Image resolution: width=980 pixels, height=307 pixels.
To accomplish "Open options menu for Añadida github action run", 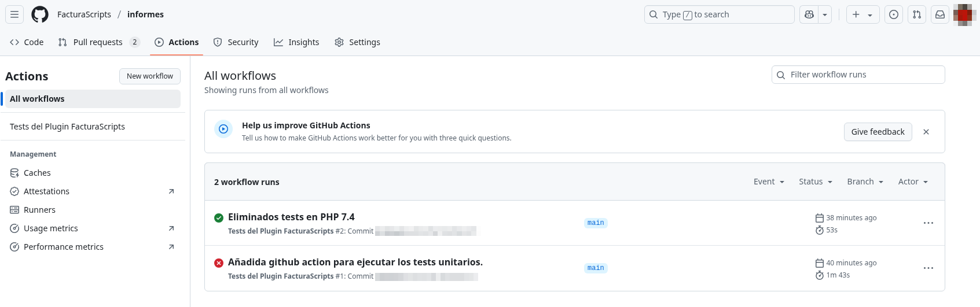I will 928,268.
